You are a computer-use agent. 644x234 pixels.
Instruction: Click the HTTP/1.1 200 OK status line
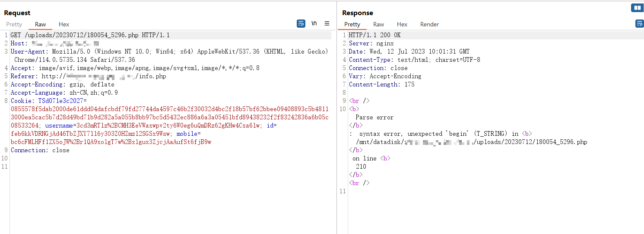click(375, 35)
